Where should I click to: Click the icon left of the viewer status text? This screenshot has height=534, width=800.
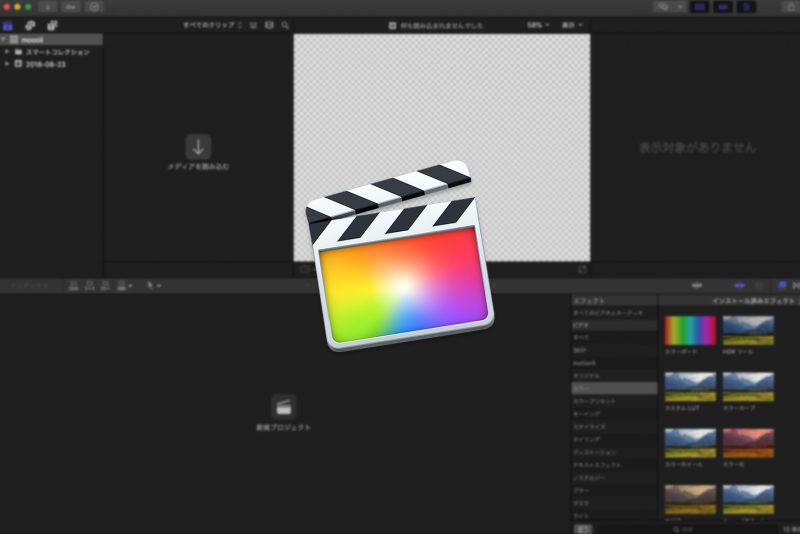click(392, 26)
